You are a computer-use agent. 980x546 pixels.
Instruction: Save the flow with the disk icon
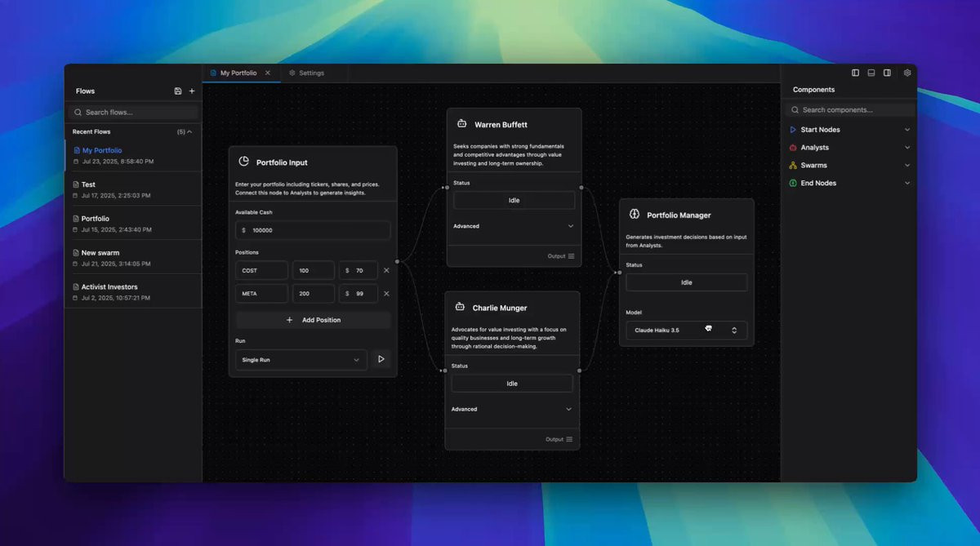178,91
